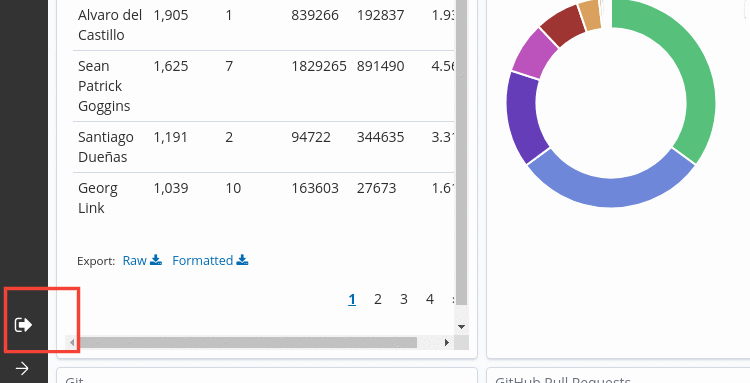
Task: Go to page 3 of table
Action: pos(404,299)
